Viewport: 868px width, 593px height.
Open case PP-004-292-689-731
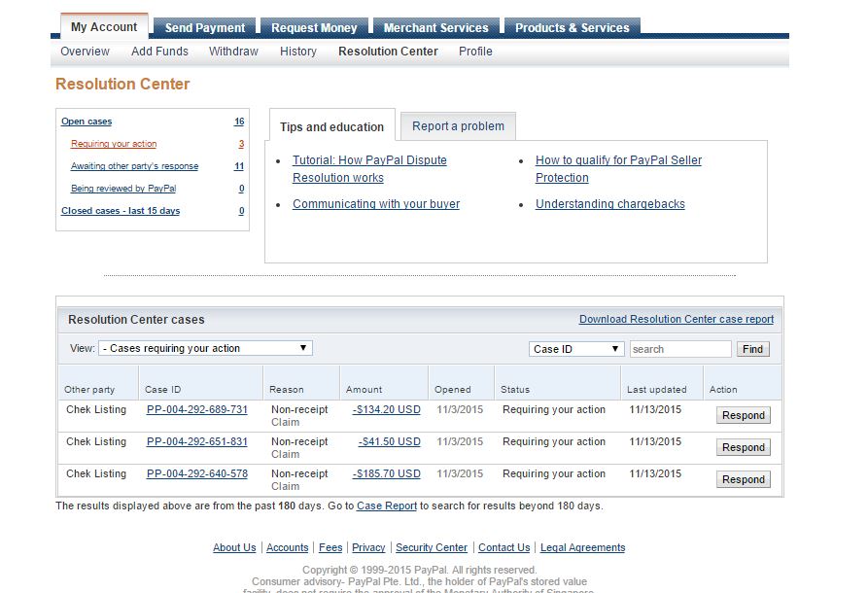(197, 409)
